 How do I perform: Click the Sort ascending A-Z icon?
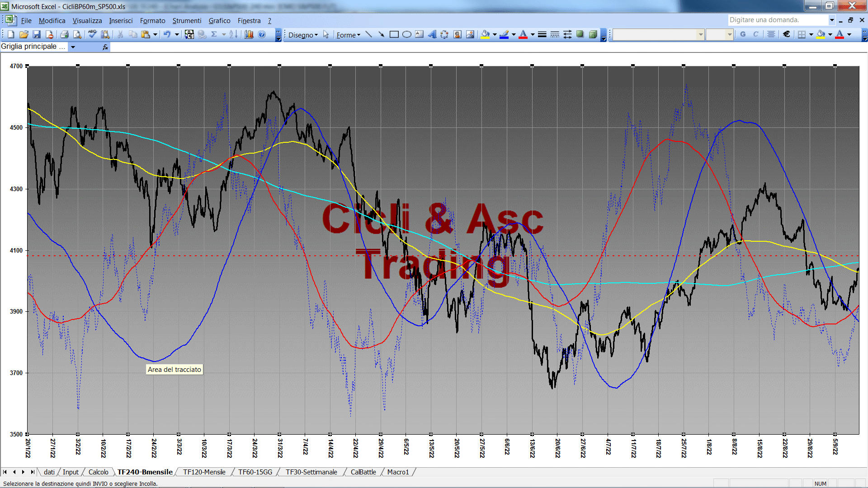233,34
